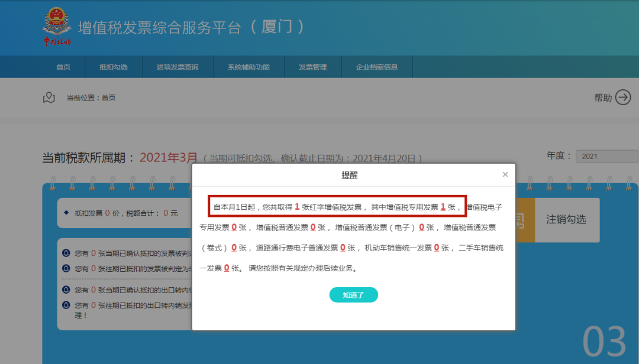The image size is (639, 364).
Task: Open the 首页 menu item
Action: [63, 66]
